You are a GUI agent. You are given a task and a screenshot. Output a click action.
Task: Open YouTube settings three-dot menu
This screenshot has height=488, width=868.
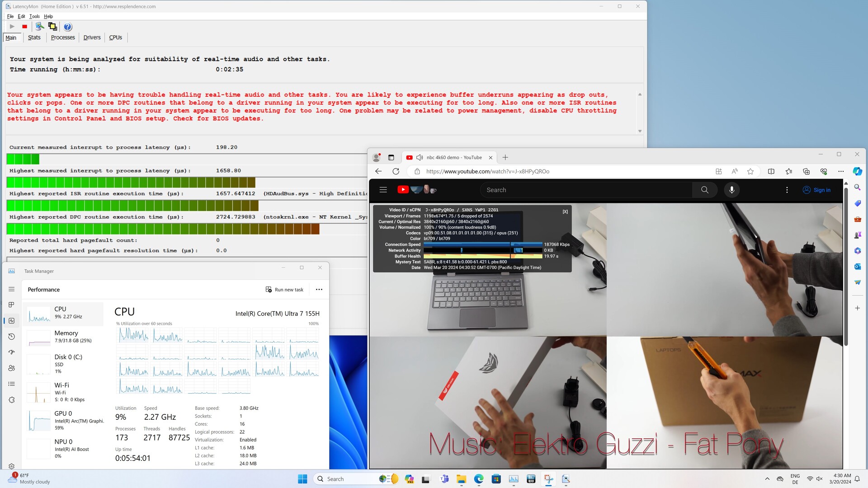pyautogui.click(x=787, y=190)
